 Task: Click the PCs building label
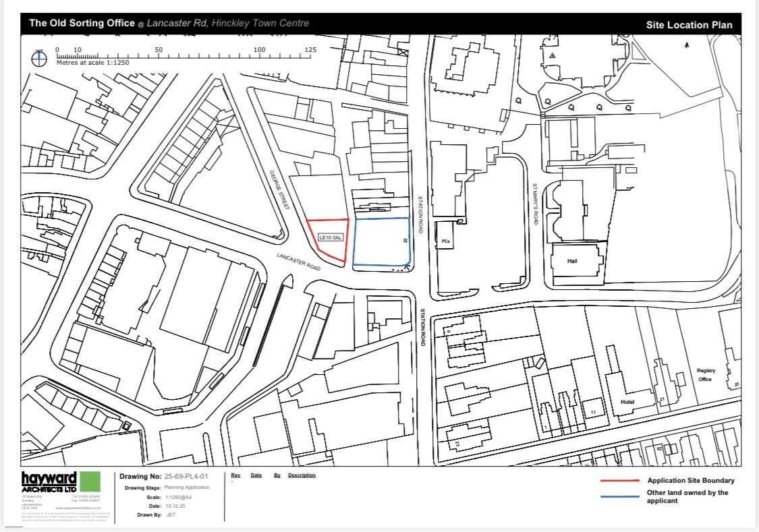click(x=445, y=241)
